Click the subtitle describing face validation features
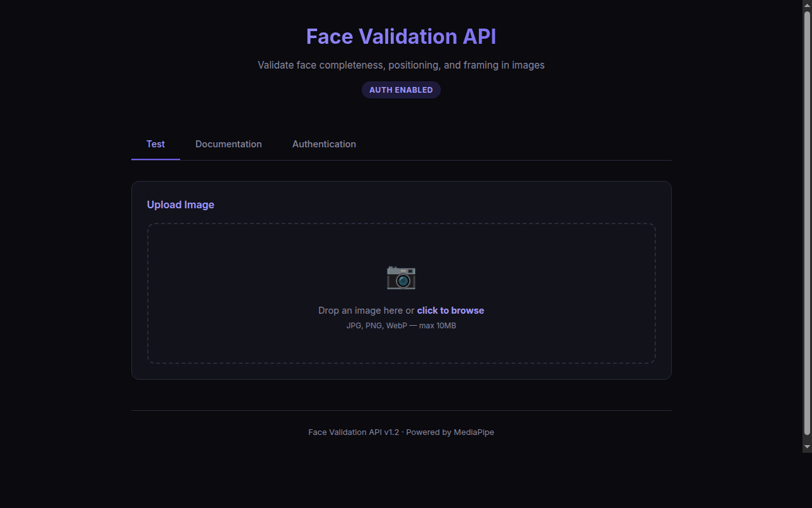Image resolution: width=812 pixels, height=508 pixels. point(401,65)
